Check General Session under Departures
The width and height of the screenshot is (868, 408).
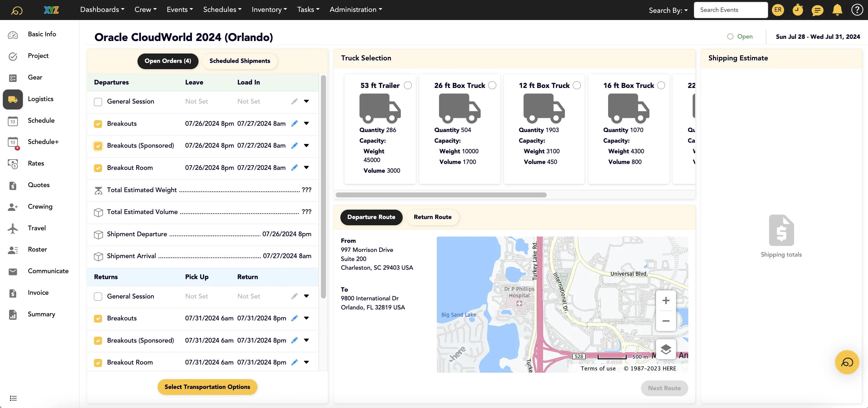(x=98, y=102)
